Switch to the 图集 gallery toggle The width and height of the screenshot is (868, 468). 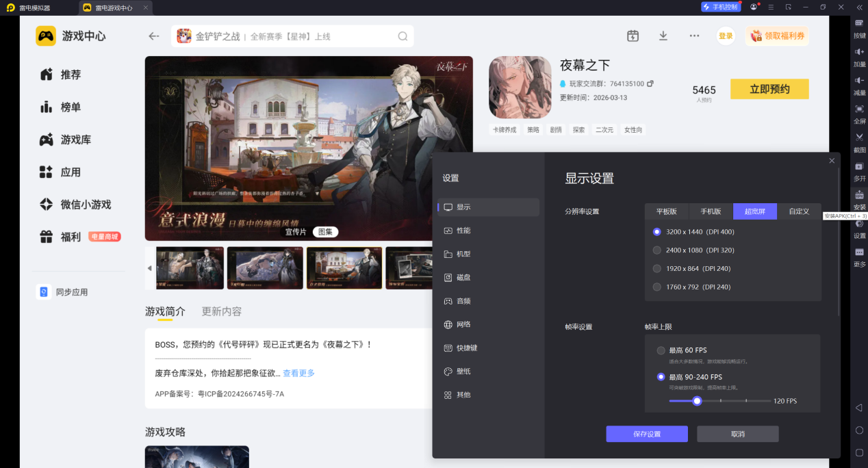coord(325,232)
